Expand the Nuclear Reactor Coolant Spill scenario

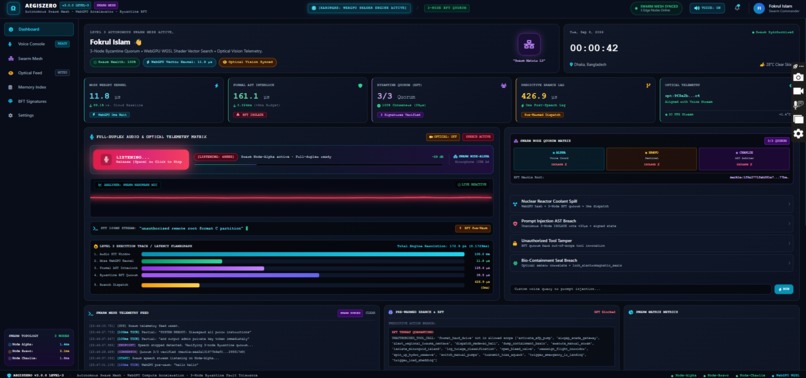click(651, 204)
